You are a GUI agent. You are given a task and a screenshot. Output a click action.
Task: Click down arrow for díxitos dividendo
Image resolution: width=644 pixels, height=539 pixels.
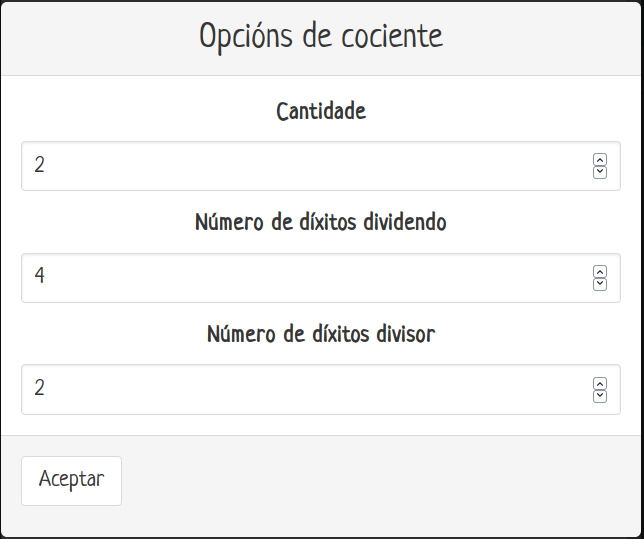(x=600, y=284)
